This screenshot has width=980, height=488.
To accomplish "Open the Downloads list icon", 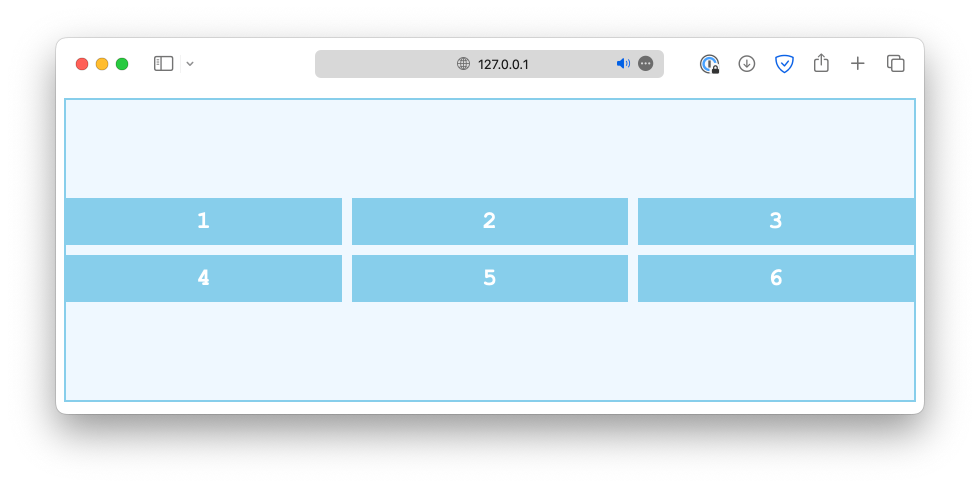I will [x=746, y=63].
